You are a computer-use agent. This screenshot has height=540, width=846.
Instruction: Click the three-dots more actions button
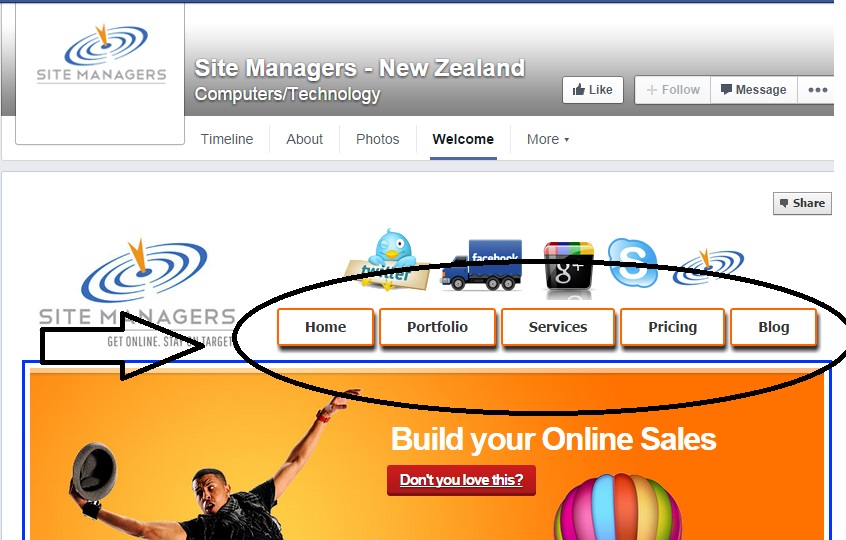click(817, 90)
